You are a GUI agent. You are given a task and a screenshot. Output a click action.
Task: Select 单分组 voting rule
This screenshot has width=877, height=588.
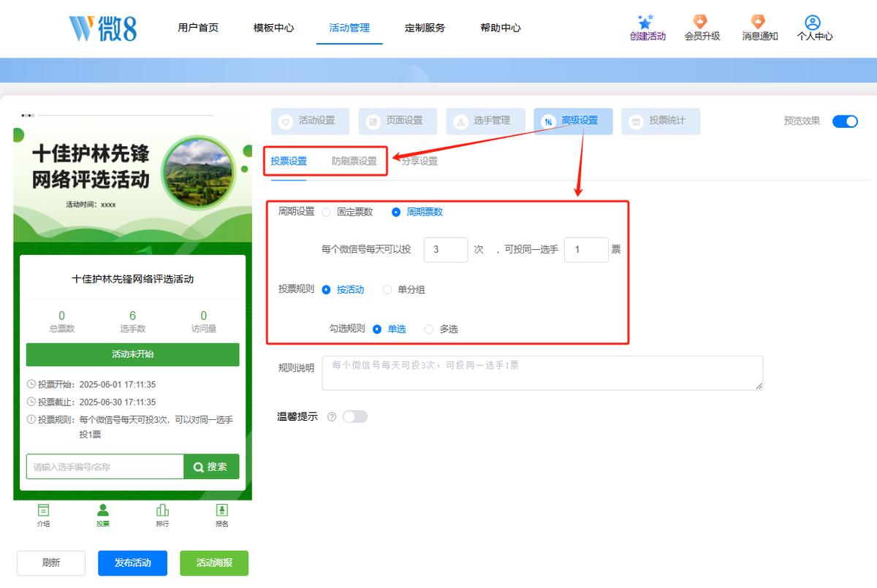(387, 290)
